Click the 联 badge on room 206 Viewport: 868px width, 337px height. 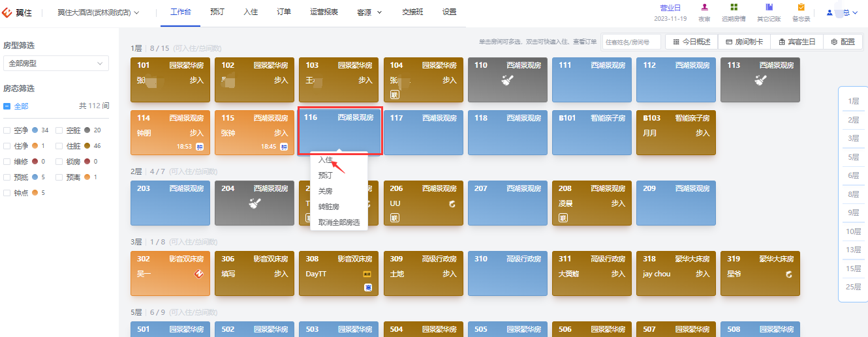pyautogui.click(x=394, y=218)
